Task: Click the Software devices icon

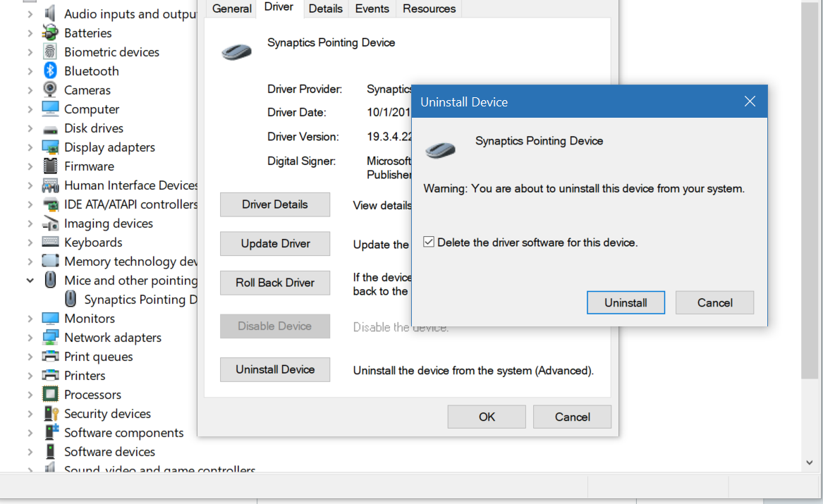Action: (50, 451)
